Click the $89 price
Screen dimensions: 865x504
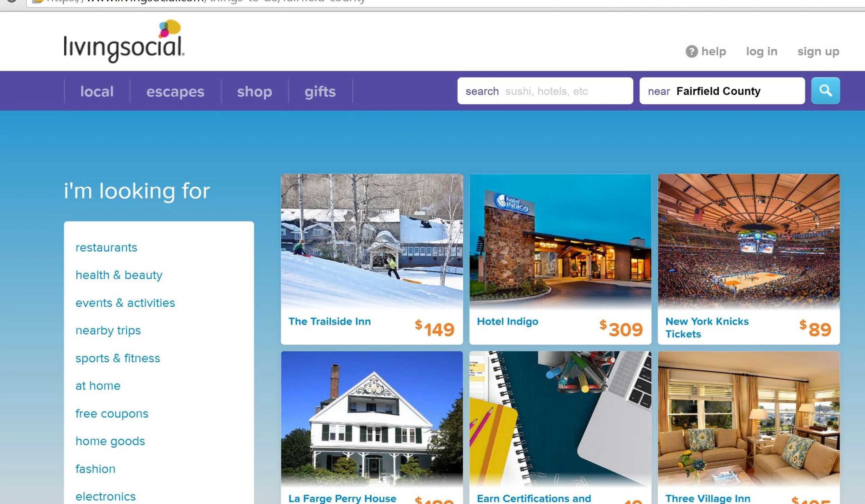[815, 328]
